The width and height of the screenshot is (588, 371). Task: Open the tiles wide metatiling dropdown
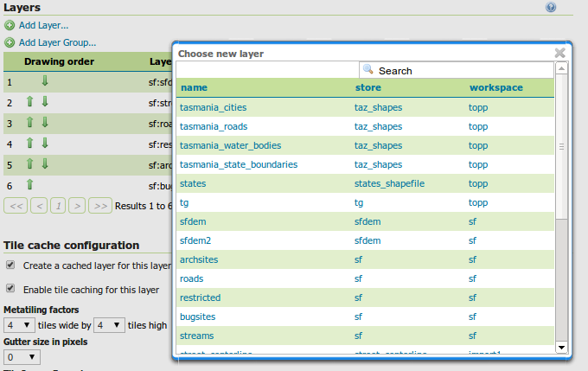tap(19, 325)
